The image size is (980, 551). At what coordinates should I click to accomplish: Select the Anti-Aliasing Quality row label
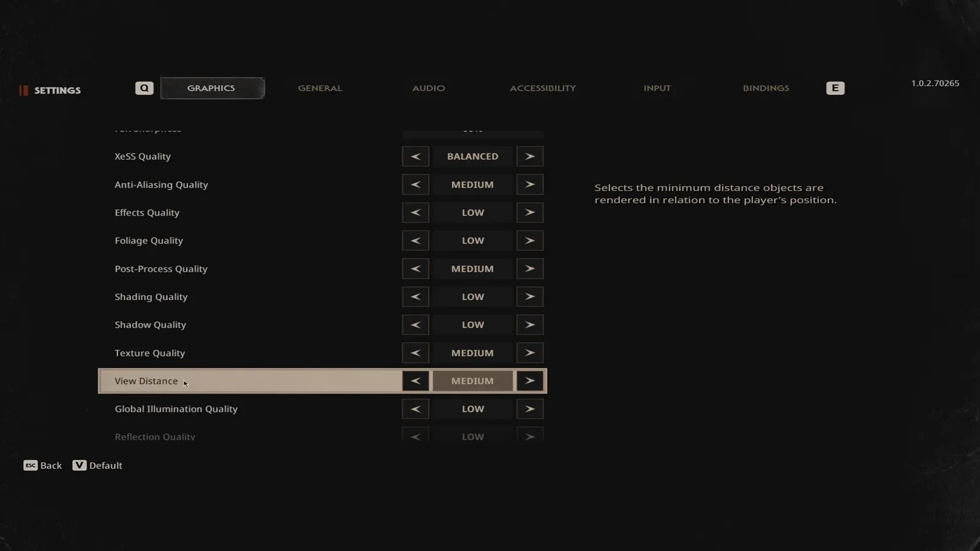point(161,185)
